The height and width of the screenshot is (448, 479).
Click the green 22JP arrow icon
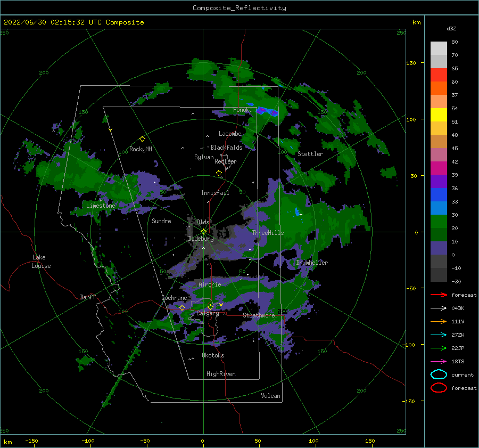[x=439, y=348]
